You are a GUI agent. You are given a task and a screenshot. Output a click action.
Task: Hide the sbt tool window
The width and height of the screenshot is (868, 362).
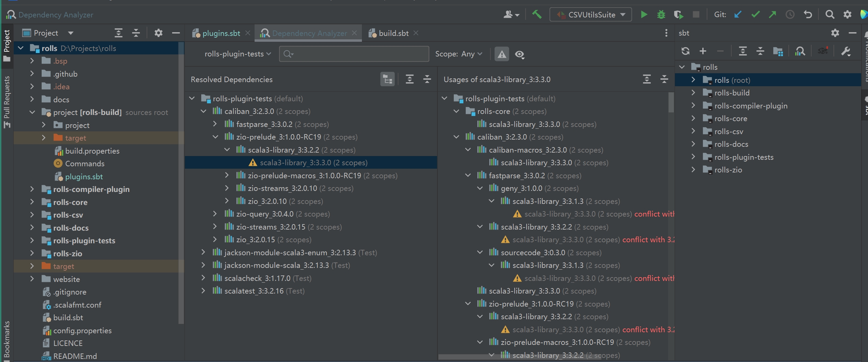click(x=852, y=33)
